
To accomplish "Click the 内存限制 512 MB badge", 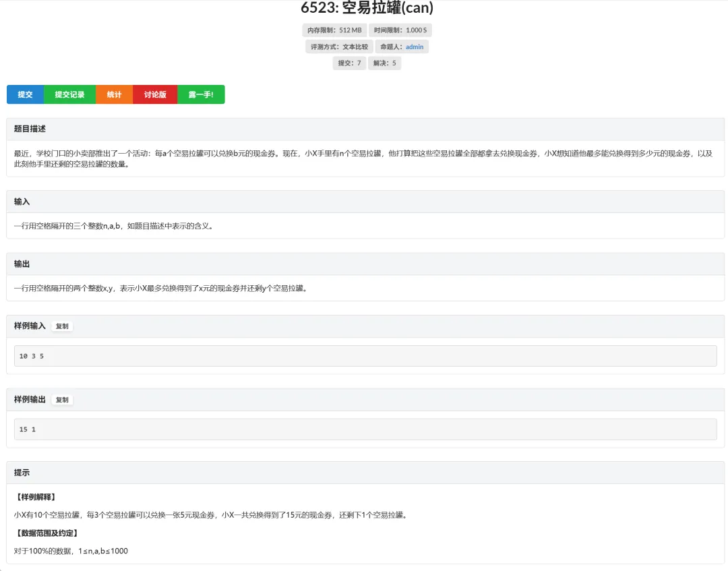I will (x=333, y=30).
